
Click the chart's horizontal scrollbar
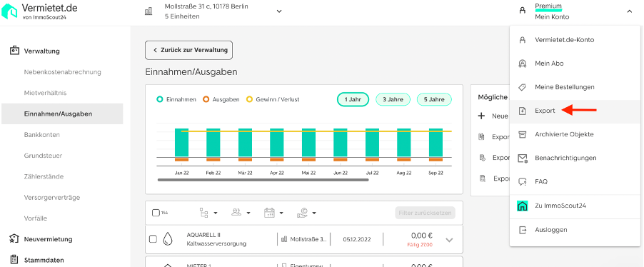pyautogui.click(x=263, y=179)
